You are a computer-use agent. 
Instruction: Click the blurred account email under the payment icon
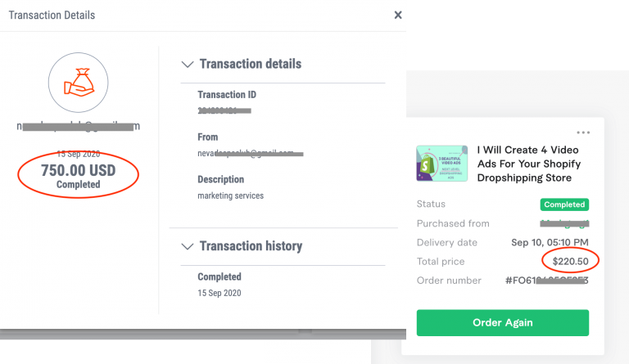(79, 126)
